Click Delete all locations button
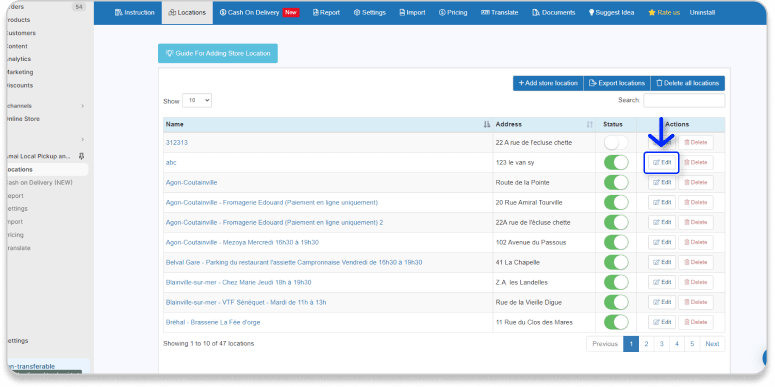 [688, 83]
